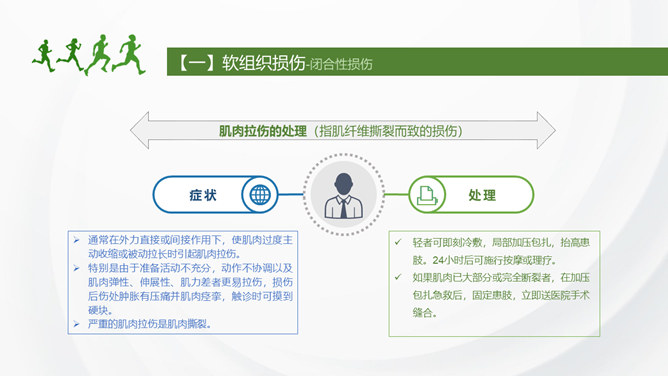The height and width of the screenshot is (376, 668).
Task: Click the line starting 如果肌肉已大部分或完全断裂者
Action: pyautogui.click(x=501, y=278)
